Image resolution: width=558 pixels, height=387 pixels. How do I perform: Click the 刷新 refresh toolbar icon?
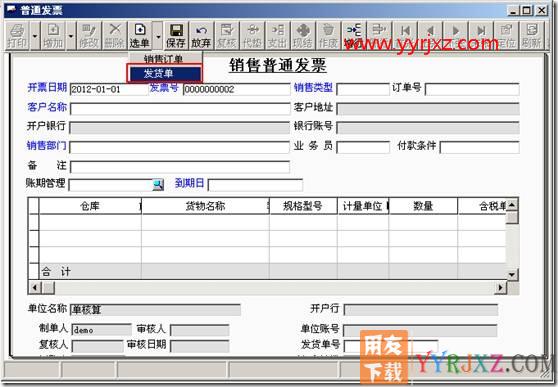pyautogui.click(x=532, y=35)
